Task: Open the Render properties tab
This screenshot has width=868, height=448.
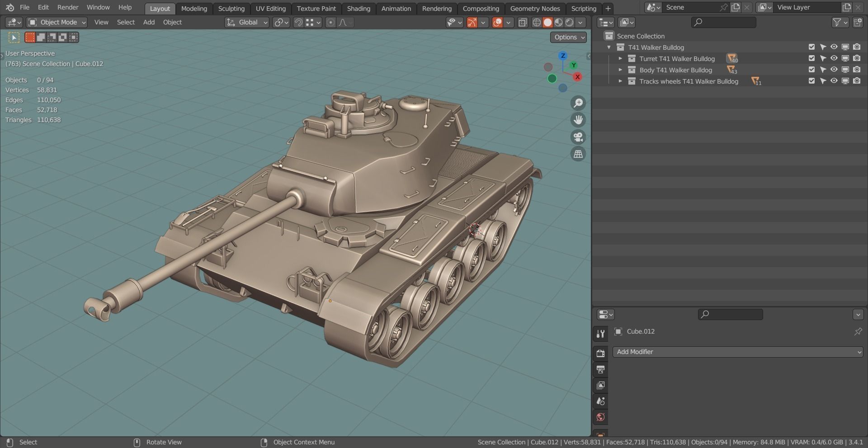Action: click(x=600, y=354)
